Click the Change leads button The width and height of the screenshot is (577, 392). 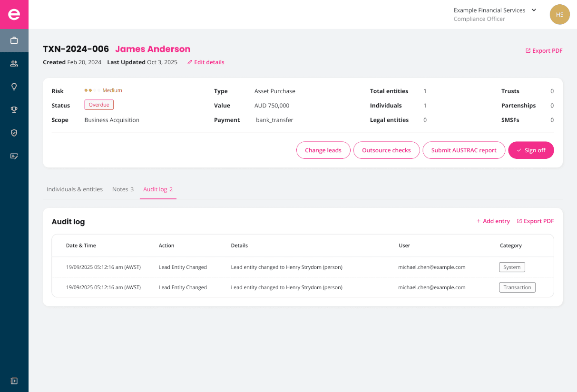click(x=323, y=150)
